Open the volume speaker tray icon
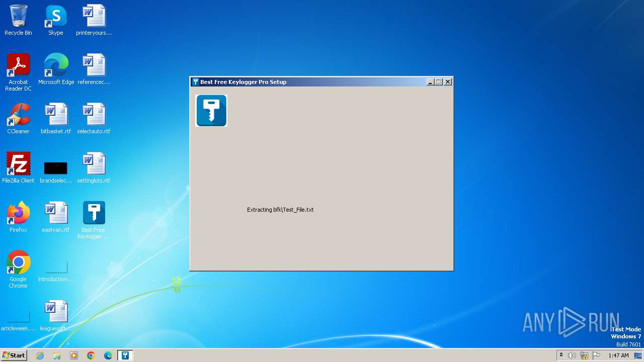 click(x=572, y=355)
